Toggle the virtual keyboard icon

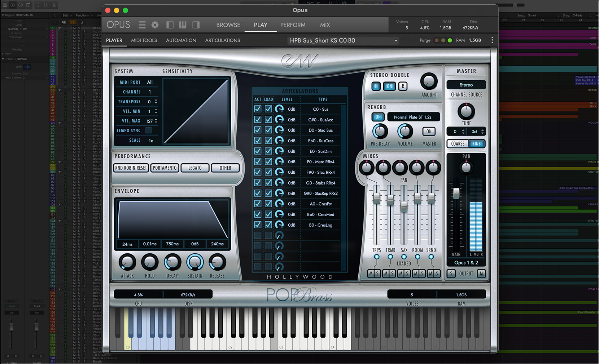[183, 25]
